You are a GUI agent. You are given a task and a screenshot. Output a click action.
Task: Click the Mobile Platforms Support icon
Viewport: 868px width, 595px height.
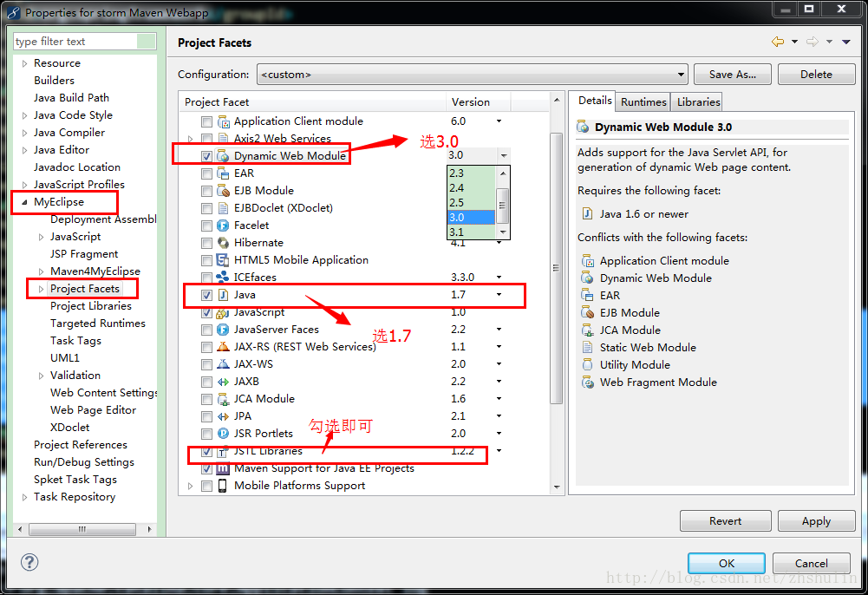point(223,486)
